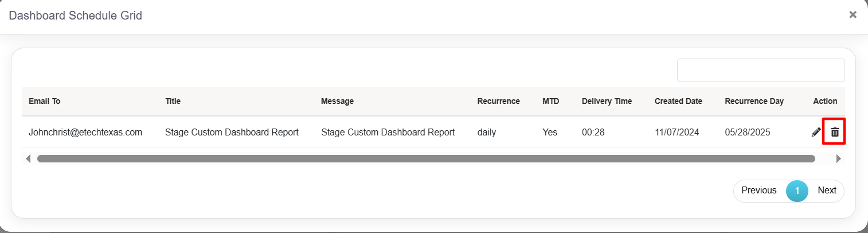Sort by the Delivery Time column header
This screenshot has height=233, width=868.
click(607, 101)
